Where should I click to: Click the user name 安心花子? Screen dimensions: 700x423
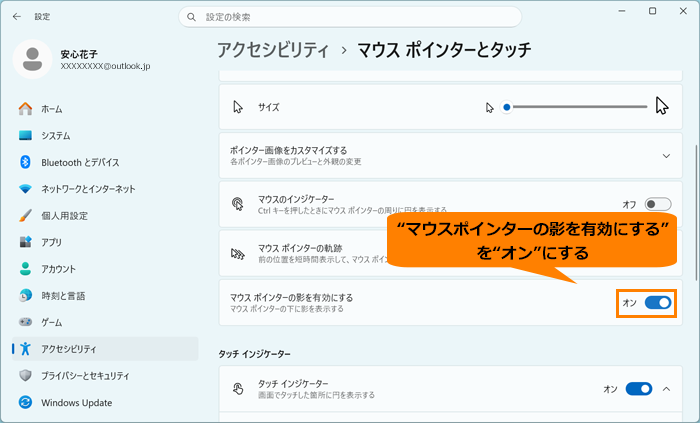pyautogui.click(x=79, y=54)
